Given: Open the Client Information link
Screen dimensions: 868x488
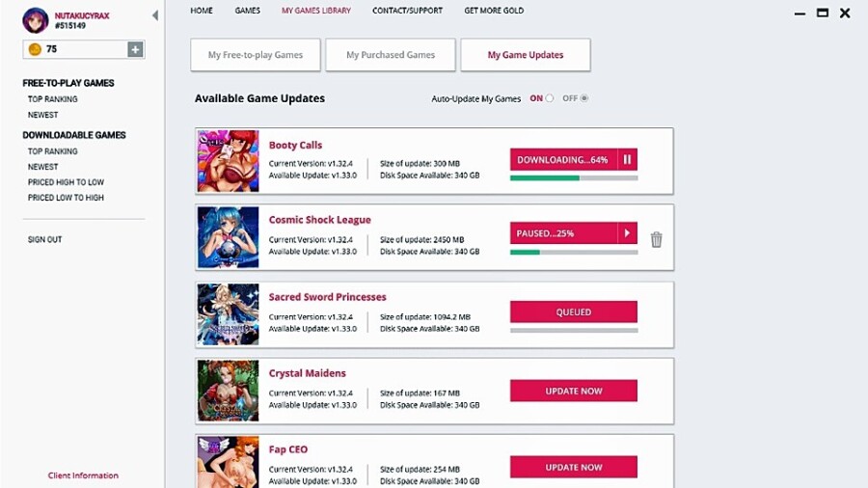Looking at the screenshot, I should [x=83, y=475].
